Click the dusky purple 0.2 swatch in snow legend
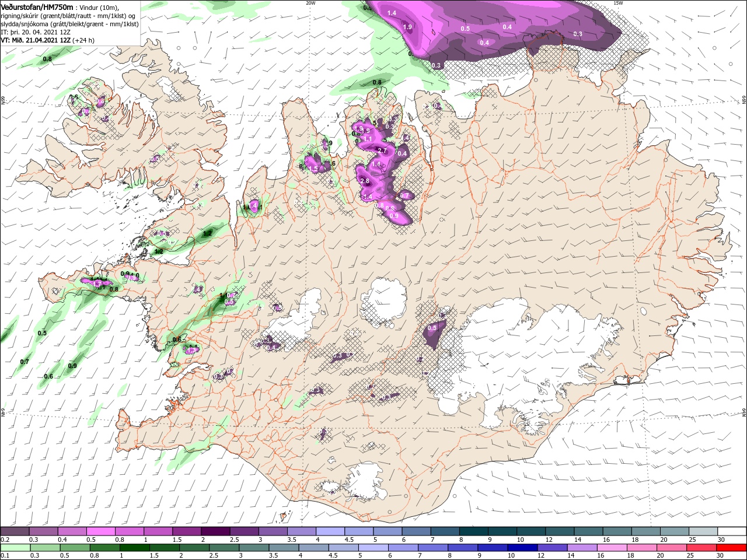The width and height of the screenshot is (747, 560). [15, 531]
